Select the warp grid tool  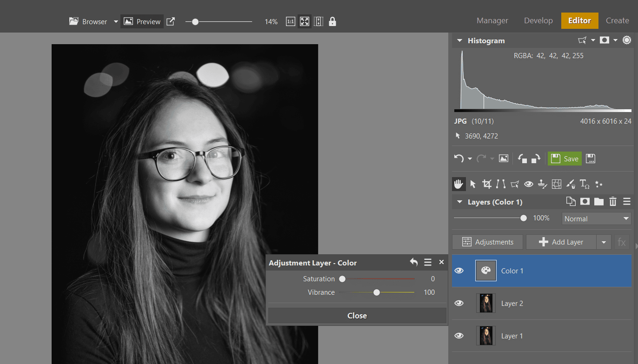557,184
